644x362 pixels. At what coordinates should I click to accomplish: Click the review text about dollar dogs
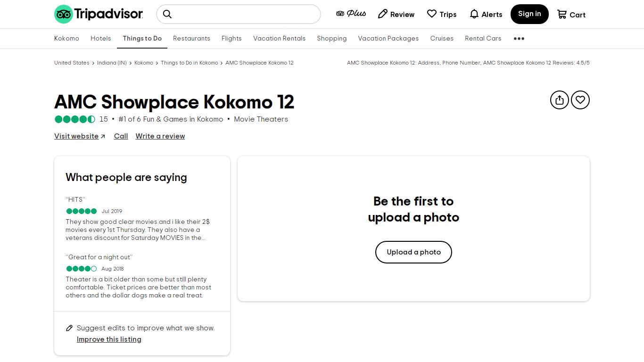pyautogui.click(x=139, y=287)
